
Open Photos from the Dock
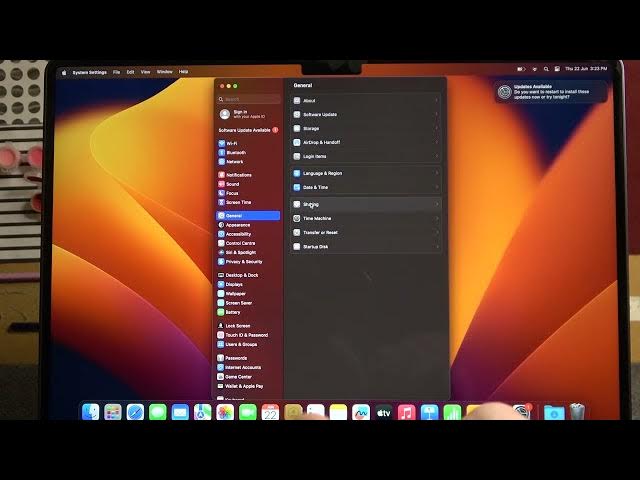225,412
